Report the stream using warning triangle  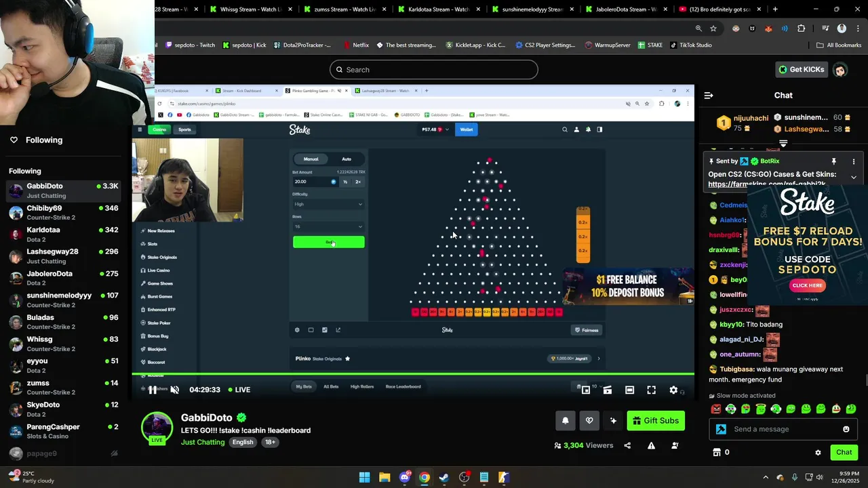(651, 445)
